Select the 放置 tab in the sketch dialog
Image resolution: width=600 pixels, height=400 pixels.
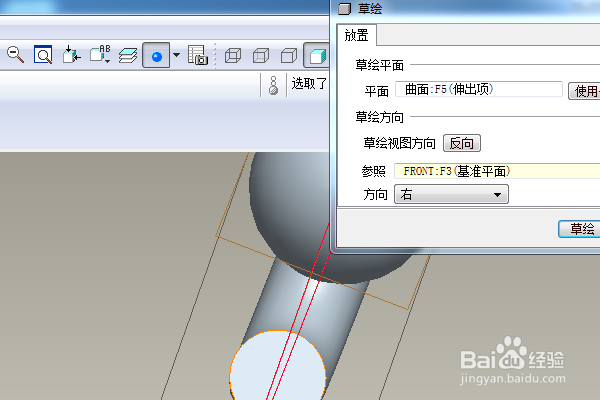[x=357, y=35]
